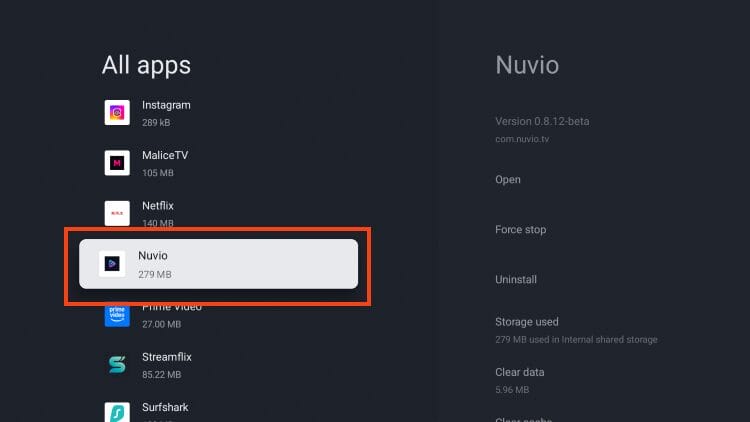Screen dimensions: 750x422
Task: Click the com.nuvio.tv package name
Action: (x=522, y=139)
